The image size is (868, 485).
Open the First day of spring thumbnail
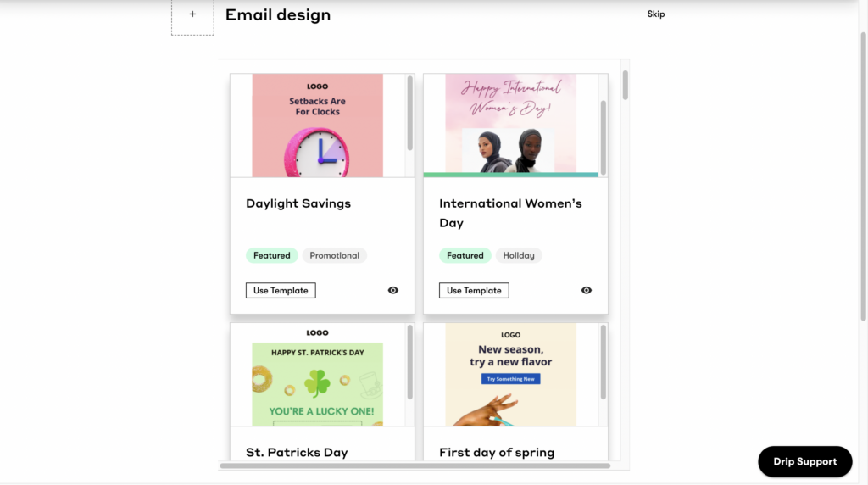pos(510,375)
